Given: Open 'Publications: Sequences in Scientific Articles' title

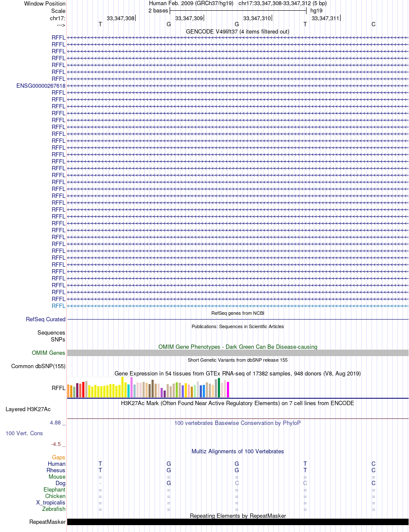Looking at the screenshot, I should coord(238,326).
